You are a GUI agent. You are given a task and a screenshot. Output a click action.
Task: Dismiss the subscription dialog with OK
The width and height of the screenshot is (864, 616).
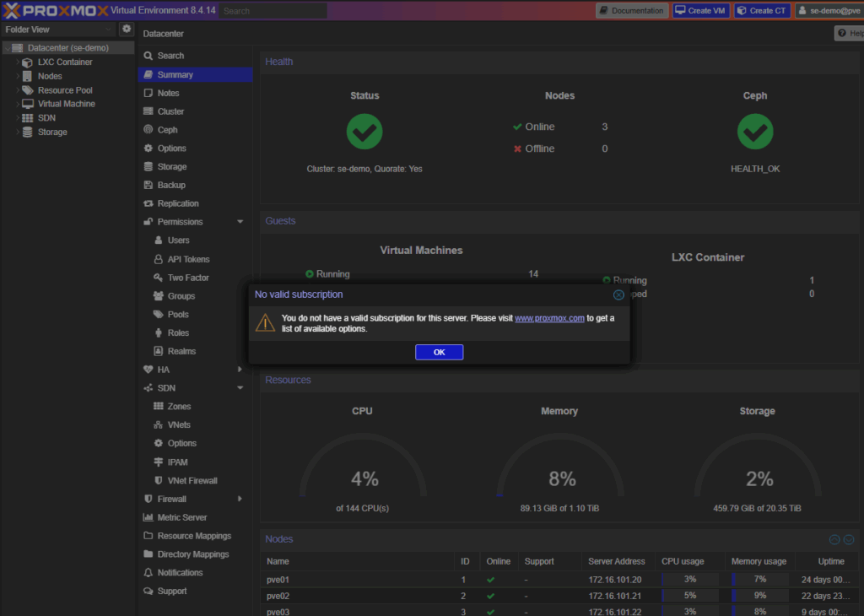tap(439, 352)
